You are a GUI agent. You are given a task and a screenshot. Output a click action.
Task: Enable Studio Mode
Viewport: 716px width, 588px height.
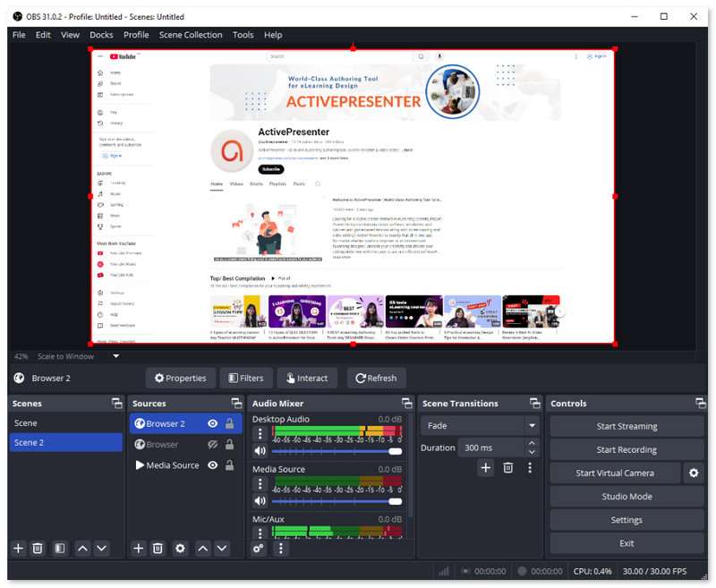coord(626,496)
